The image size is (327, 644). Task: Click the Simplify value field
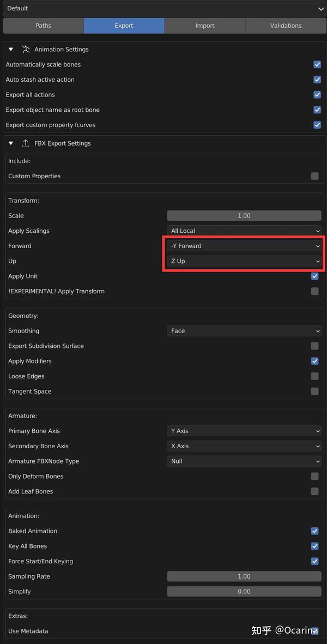(244, 592)
